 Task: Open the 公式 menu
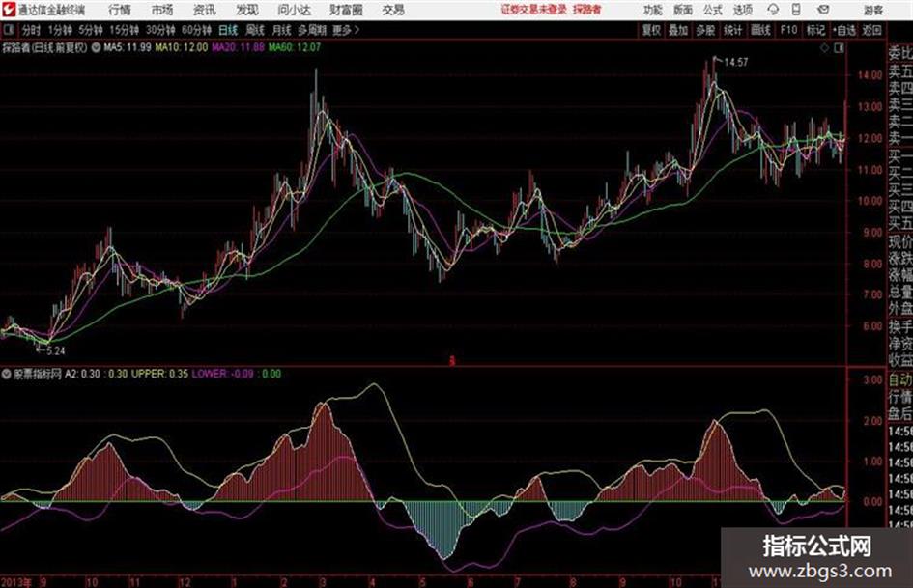coord(713,10)
